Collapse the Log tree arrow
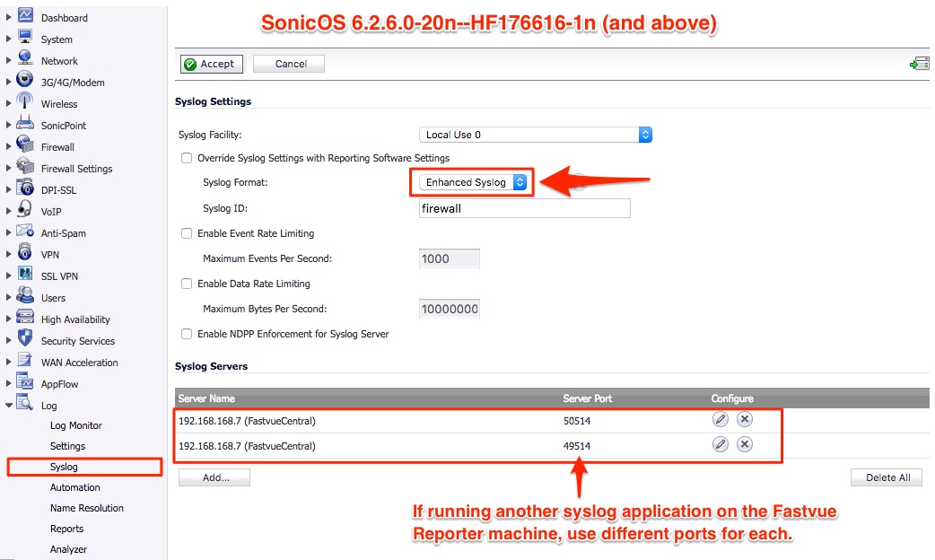 tap(8, 405)
